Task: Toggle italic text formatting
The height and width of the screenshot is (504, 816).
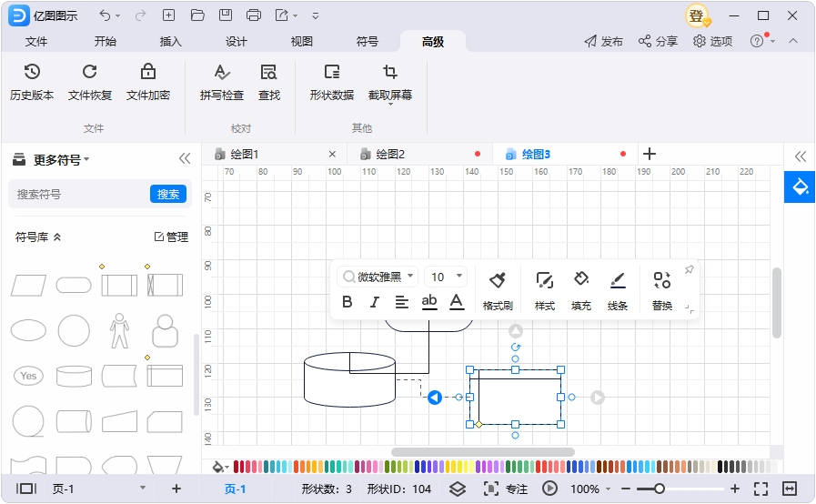Action: tap(374, 302)
